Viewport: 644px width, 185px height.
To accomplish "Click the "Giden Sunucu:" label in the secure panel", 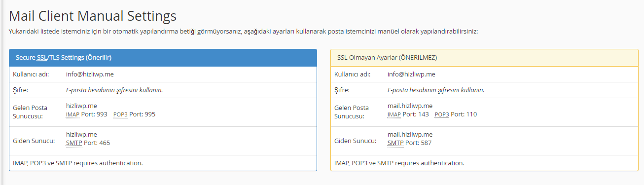I will pos(34,141).
